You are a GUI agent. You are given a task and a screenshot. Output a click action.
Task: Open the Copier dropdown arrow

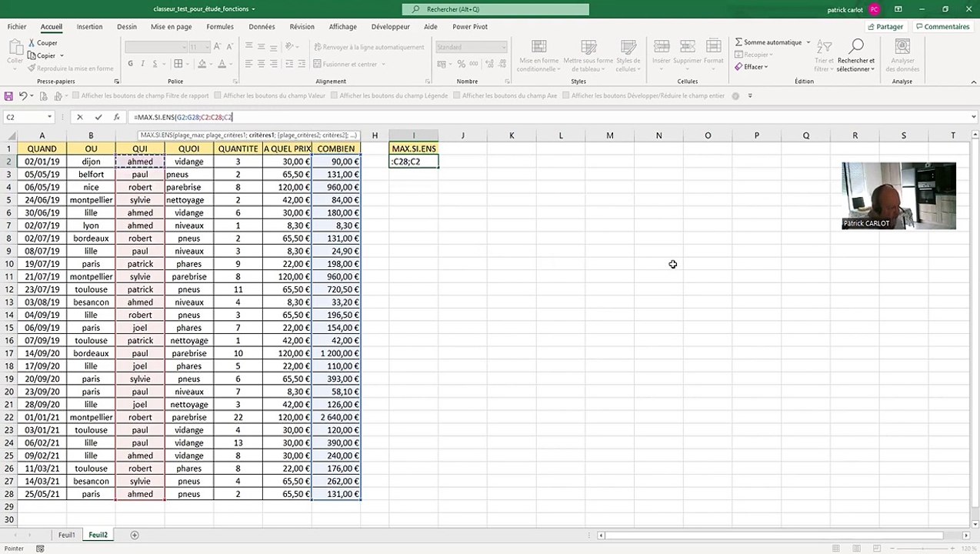(61, 55)
